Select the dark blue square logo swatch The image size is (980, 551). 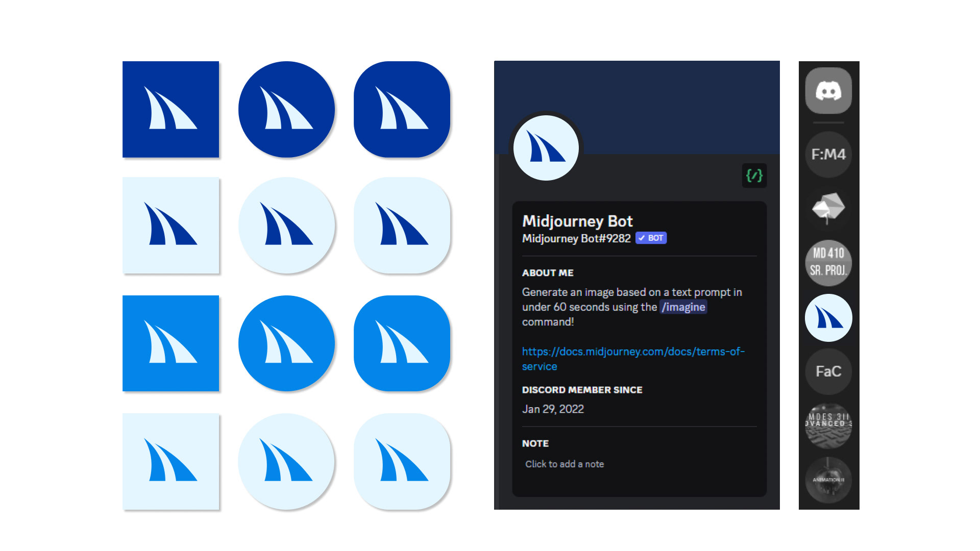pyautogui.click(x=170, y=109)
